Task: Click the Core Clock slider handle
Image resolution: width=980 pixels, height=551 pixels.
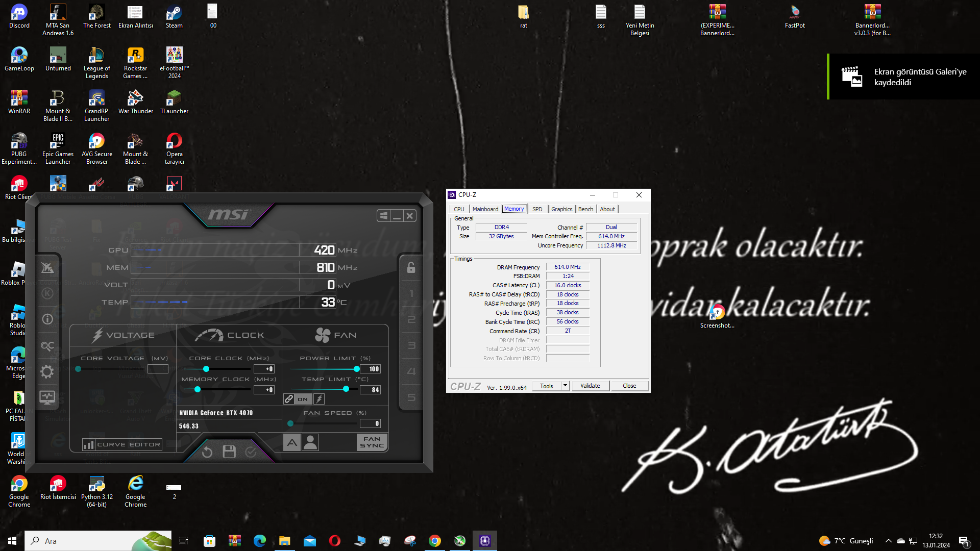Action: (206, 369)
